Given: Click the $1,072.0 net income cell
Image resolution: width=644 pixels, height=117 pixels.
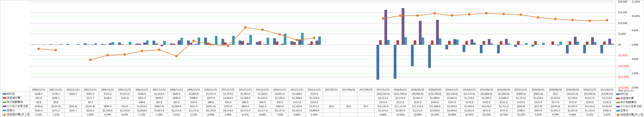Looking at the screenshot, I should (x=125, y=94).
